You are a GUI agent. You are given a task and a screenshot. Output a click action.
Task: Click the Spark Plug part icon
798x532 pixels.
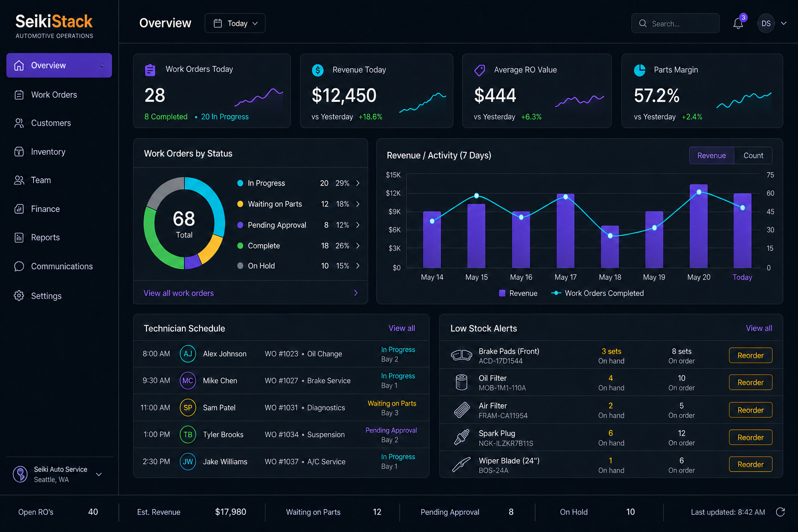click(x=461, y=437)
